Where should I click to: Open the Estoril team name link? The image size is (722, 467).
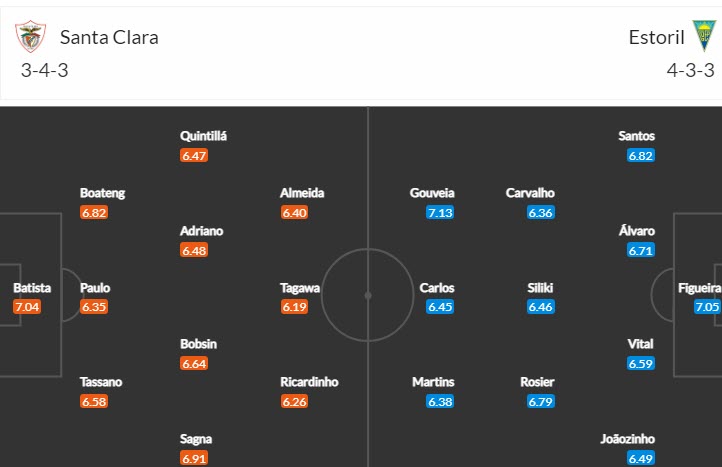click(x=657, y=37)
